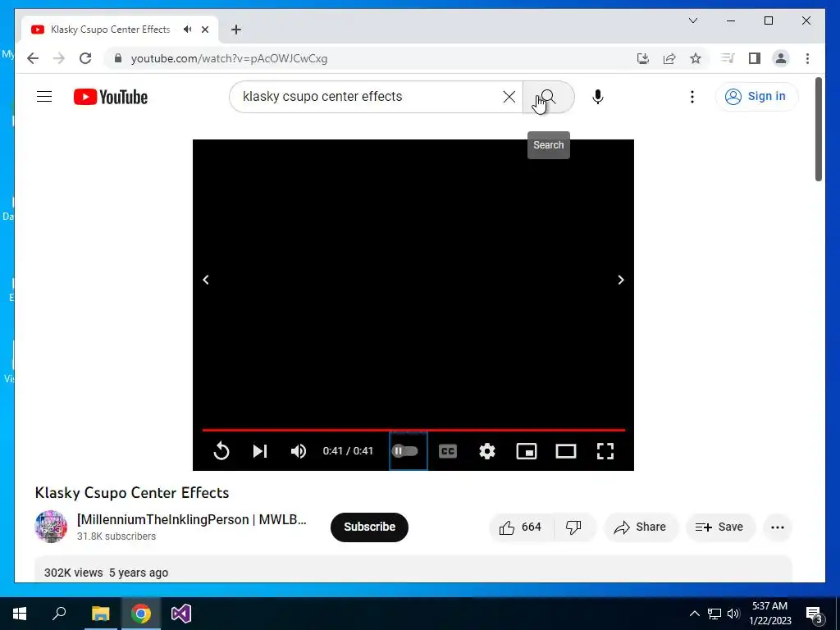The image size is (840, 630).
Task: Enter full screen mode
Action: pyautogui.click(x=605, y=451)
